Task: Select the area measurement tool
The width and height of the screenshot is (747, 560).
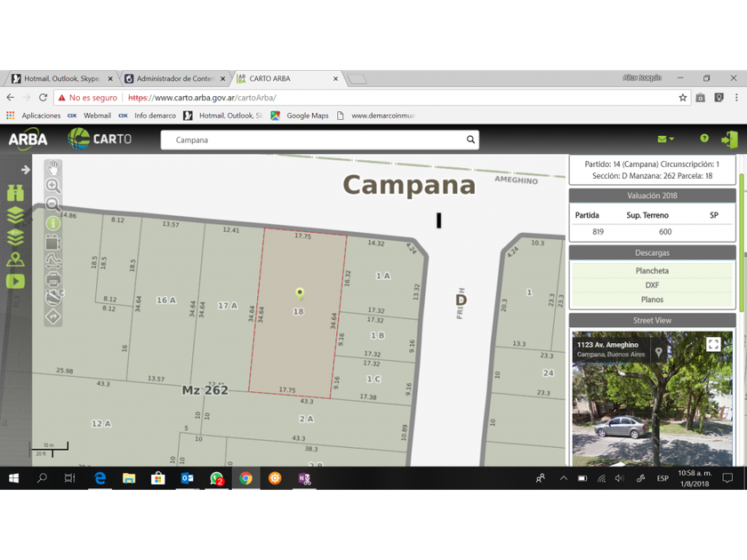Action: [x=53, y=242]
